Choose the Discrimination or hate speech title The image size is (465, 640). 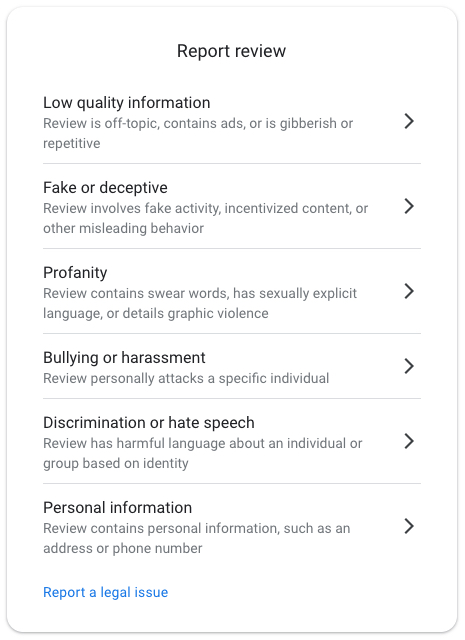click(x=149, y=423)
